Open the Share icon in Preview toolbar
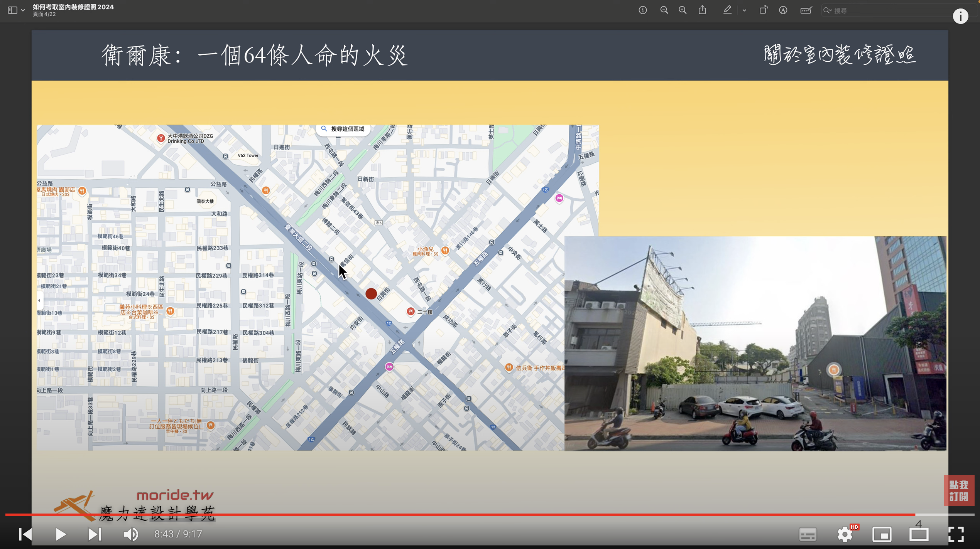 pyautogui.click(x=702, y=10)
